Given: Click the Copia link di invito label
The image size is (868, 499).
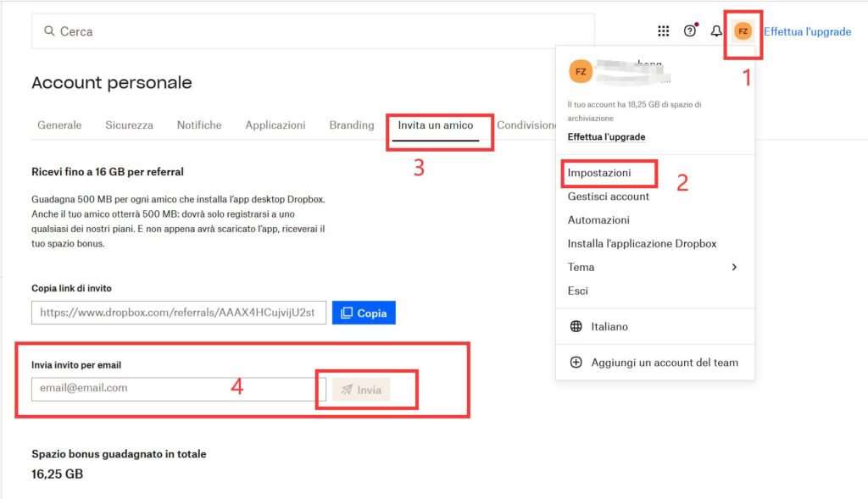Looking at the screenshot, I should tap(71, 288).
